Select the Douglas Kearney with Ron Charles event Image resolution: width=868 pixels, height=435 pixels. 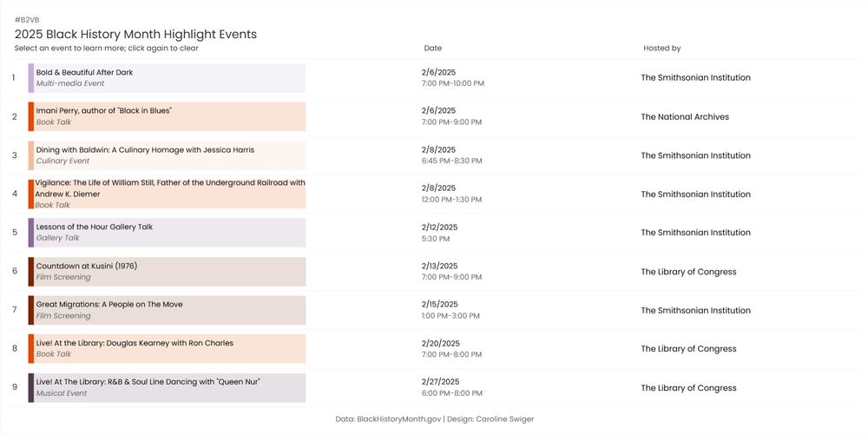coord(169,349)
